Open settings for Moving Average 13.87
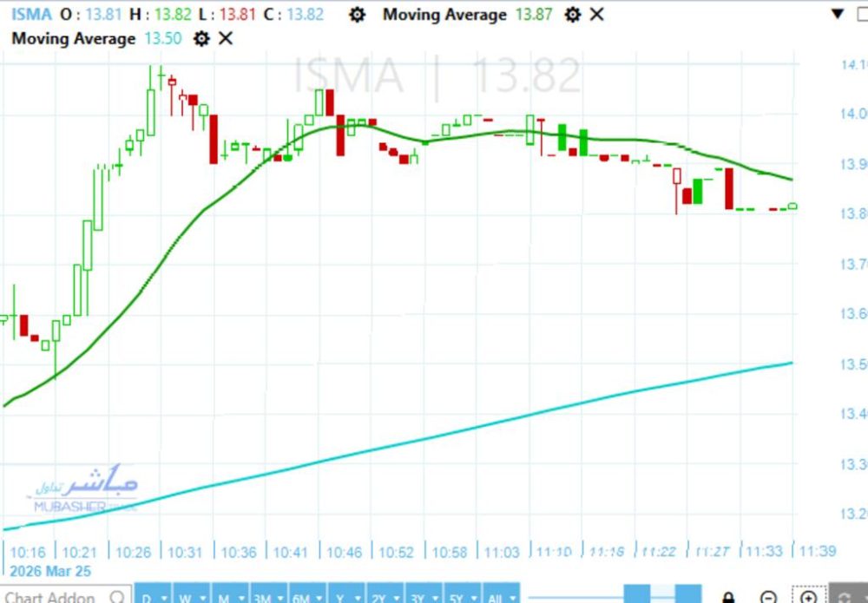868x603 pixels. 571,15
